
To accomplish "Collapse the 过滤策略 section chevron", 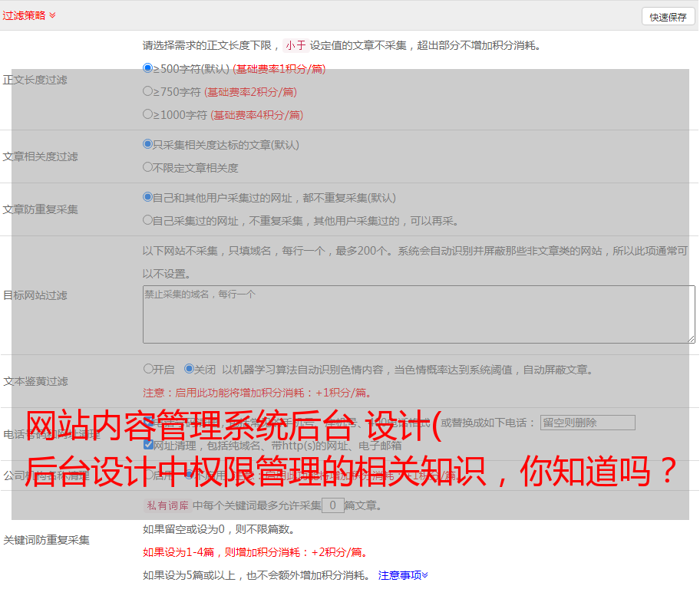I will pos(52,15).
